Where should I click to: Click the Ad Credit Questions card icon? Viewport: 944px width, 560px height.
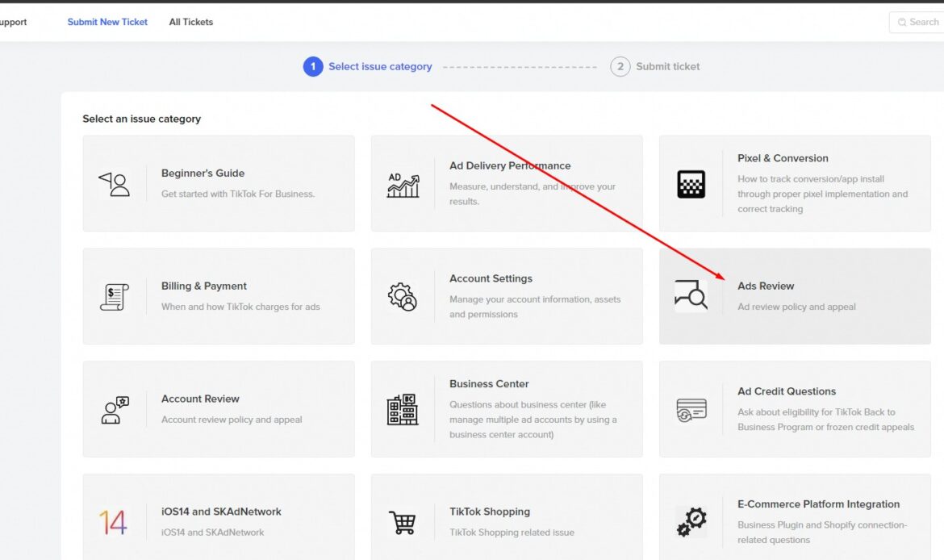click(691, 410)
